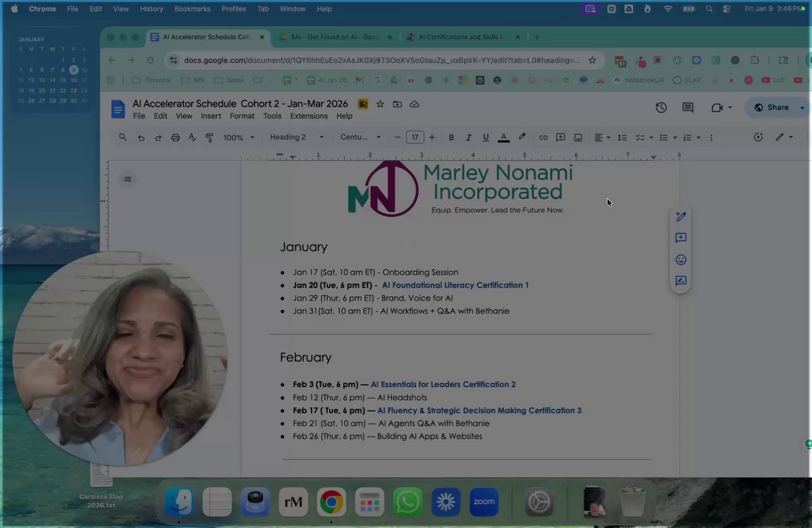
Task: Open the highlight color picker
Action: [x=522, y=137]
